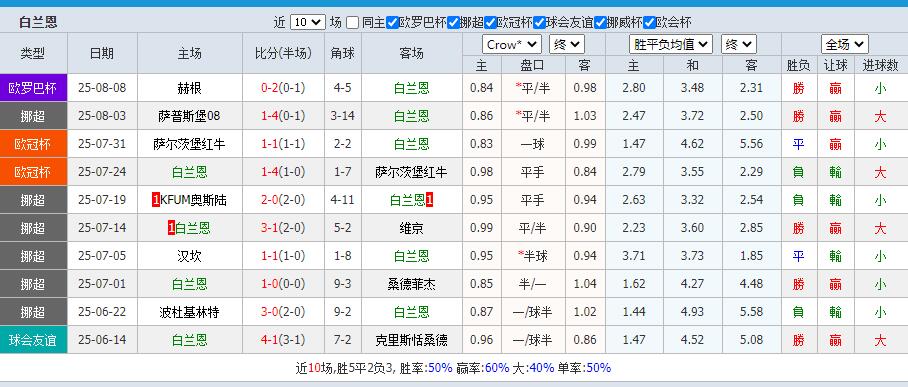Click the score 3-0(2-0)
This screenshot has width=908, height=387.
click(283, 312)
